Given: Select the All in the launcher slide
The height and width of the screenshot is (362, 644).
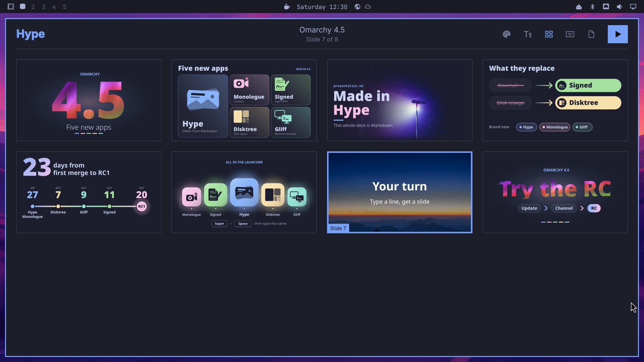Looking at the screenshot, I should point(244,192).
